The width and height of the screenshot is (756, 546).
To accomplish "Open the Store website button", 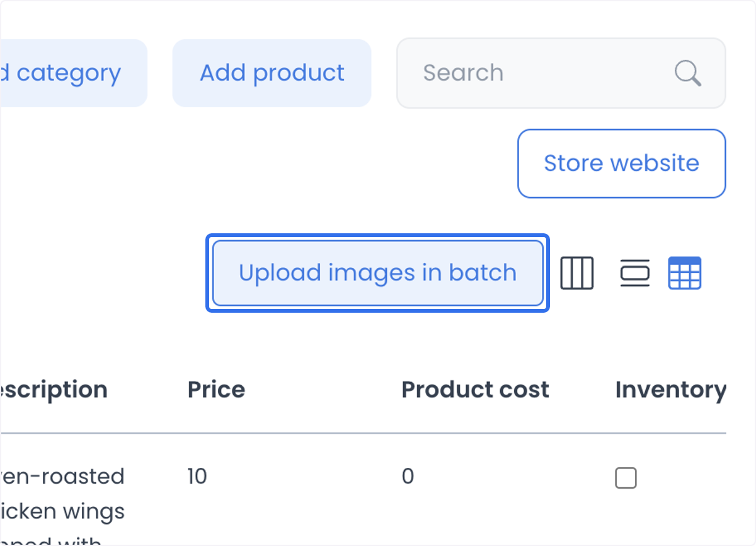I will (x=621, y=163).
